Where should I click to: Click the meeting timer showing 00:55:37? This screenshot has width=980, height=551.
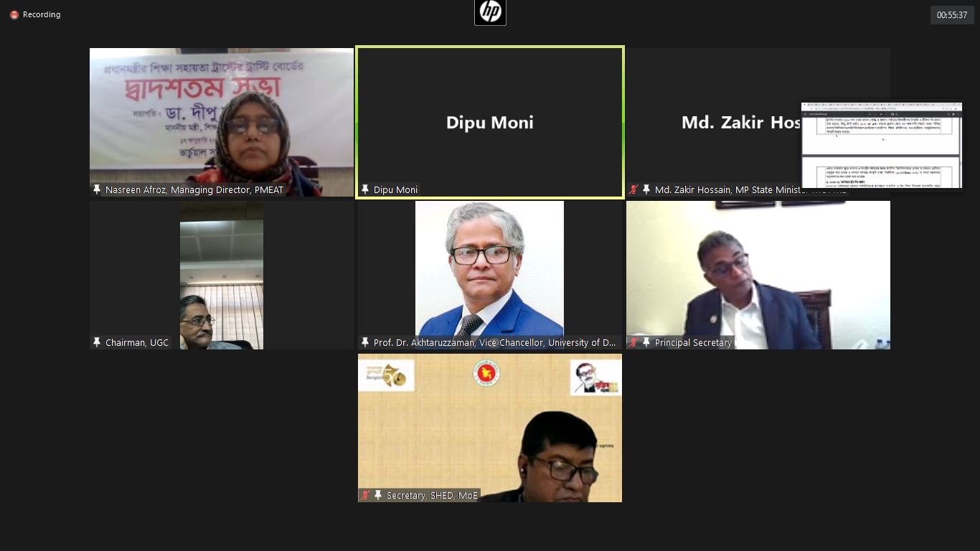point(952,14)
